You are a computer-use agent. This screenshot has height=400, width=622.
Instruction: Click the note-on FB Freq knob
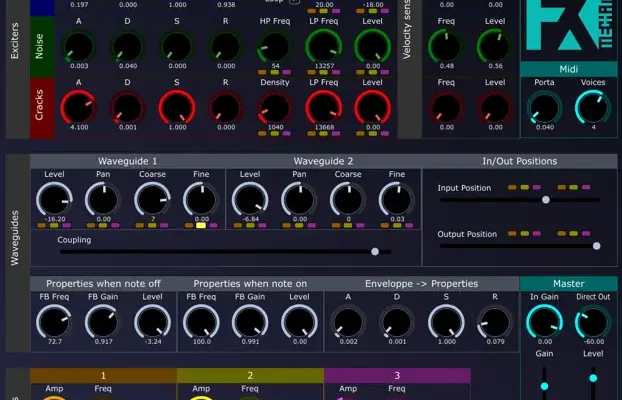[x=201, y=322]
